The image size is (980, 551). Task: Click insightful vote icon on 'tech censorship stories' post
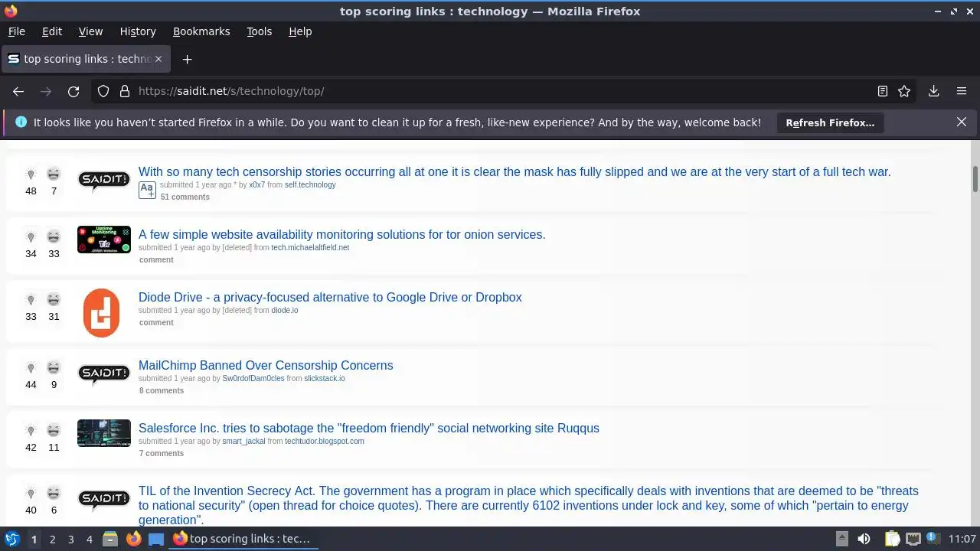[x=31, y=174]
